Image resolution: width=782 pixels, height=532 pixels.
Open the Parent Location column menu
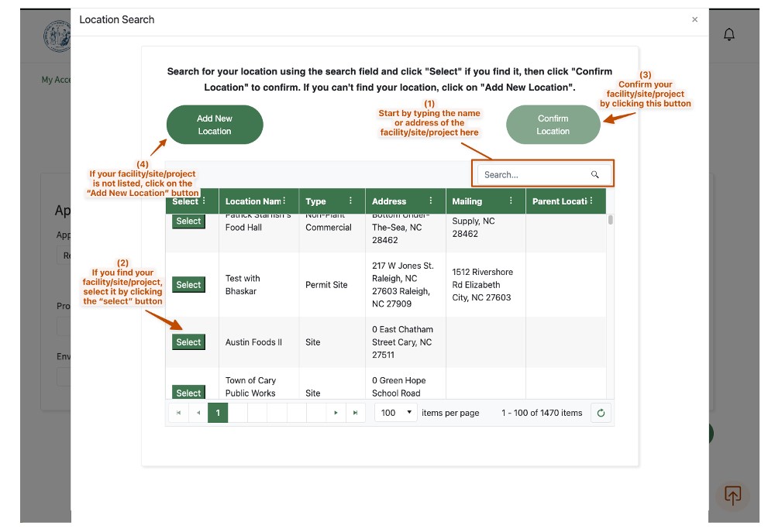tap(591, 201)
